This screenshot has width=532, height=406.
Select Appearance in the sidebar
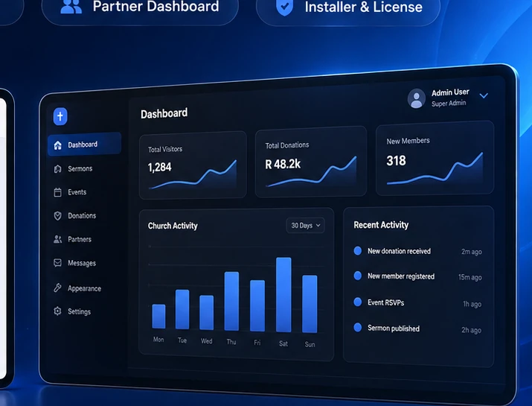(x=84, y=288)
